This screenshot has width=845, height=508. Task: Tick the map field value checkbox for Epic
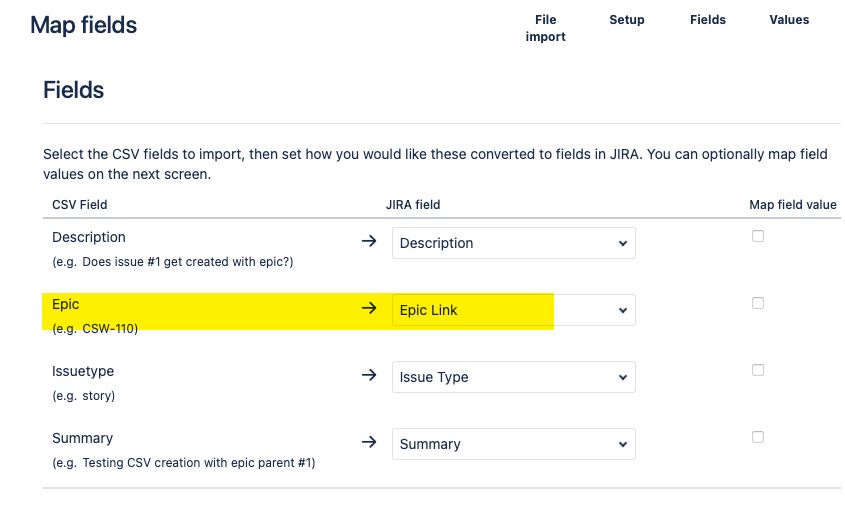tap(758, 303)
